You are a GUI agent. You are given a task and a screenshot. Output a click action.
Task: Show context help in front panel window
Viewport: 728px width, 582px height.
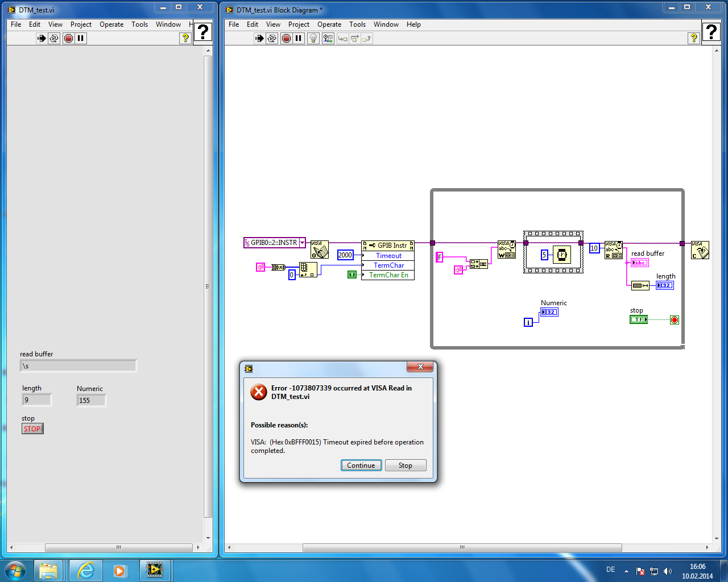point(185,38)
